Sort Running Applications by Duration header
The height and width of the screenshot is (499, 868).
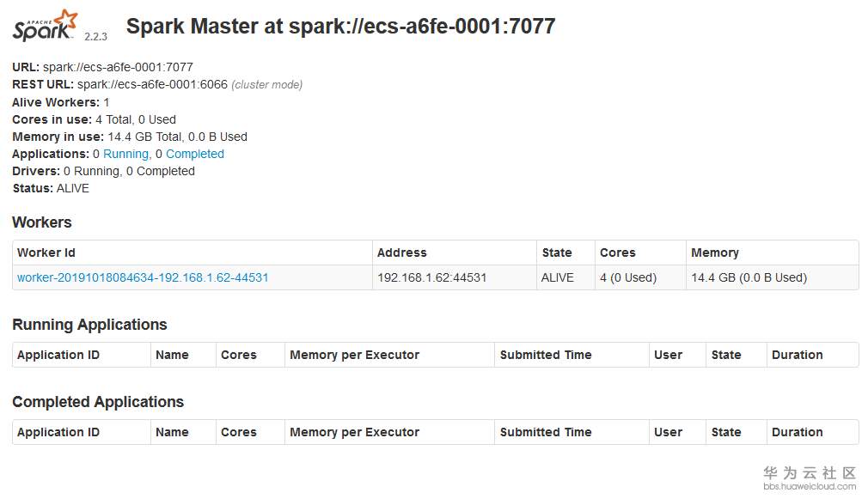click(798, 355)
